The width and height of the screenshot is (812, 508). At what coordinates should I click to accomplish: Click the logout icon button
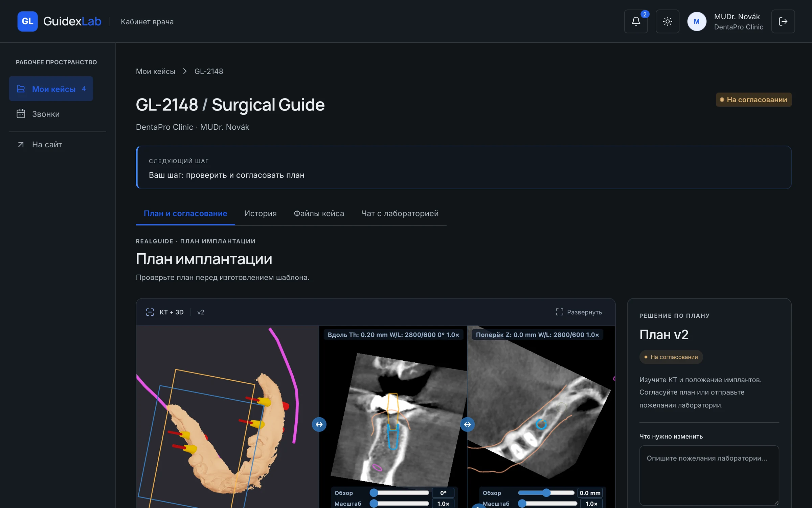[x=783, y=21]
